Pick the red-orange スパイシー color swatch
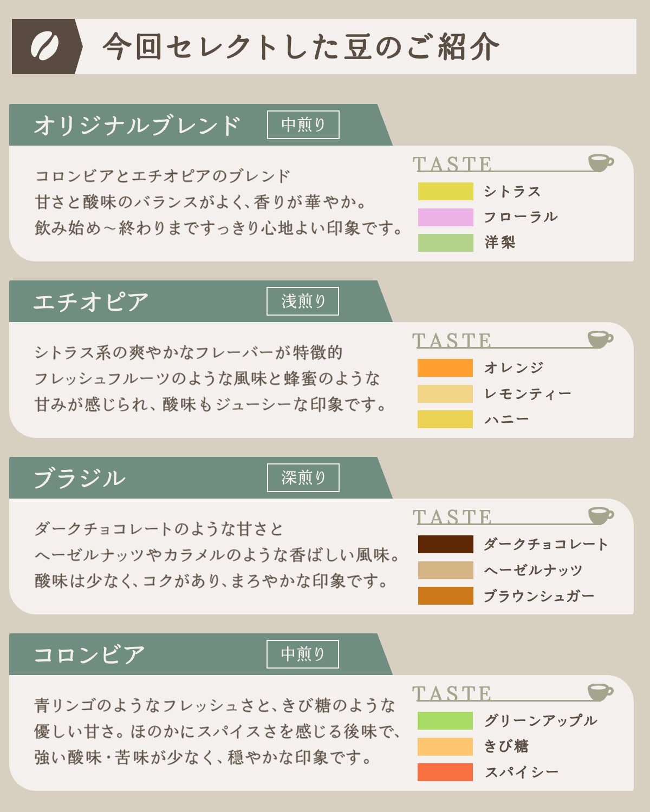 click(x=445, y=772)
